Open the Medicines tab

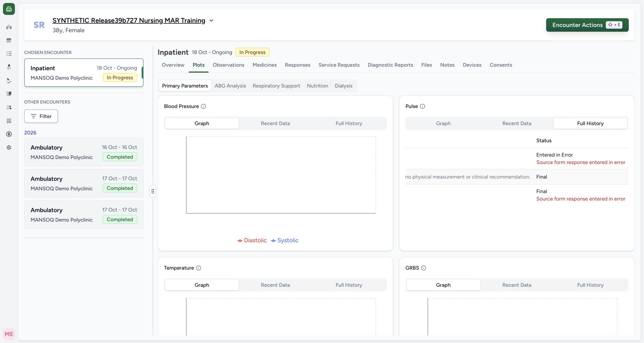point(265,65)
